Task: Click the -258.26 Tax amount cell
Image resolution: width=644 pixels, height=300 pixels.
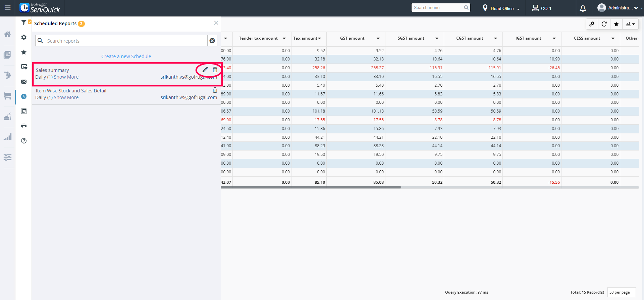Action: 309,68
